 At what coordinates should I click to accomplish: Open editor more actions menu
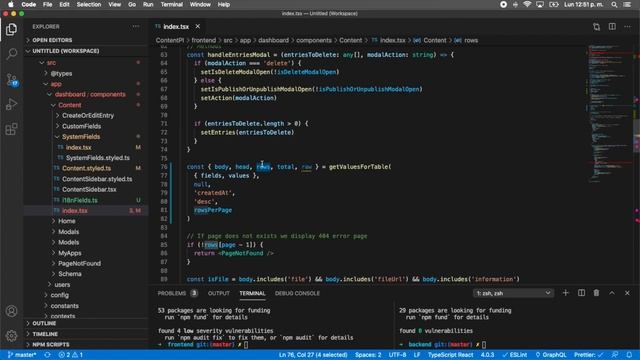627,27
